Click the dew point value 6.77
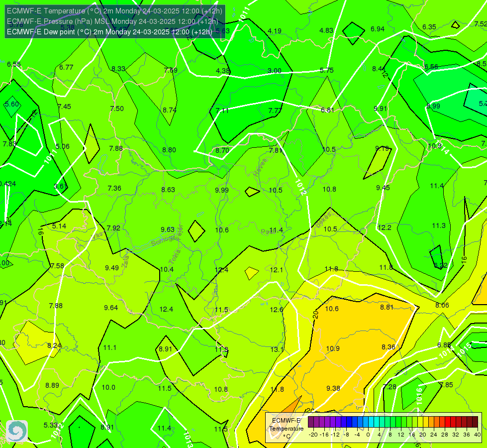This screenshot has height=448, width=487. pos(66,68)
